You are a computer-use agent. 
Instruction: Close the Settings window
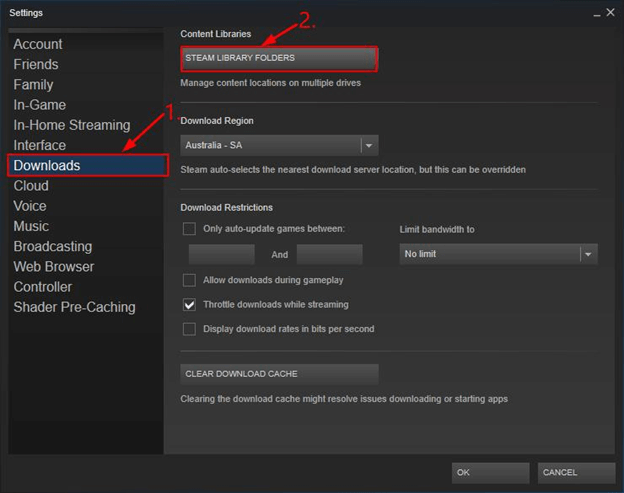coord(609,12)
